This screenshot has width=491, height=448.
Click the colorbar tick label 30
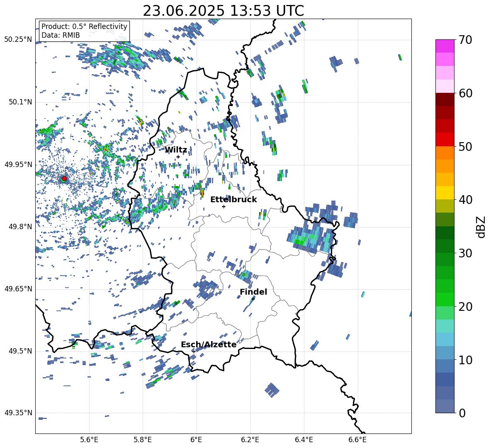465,253
